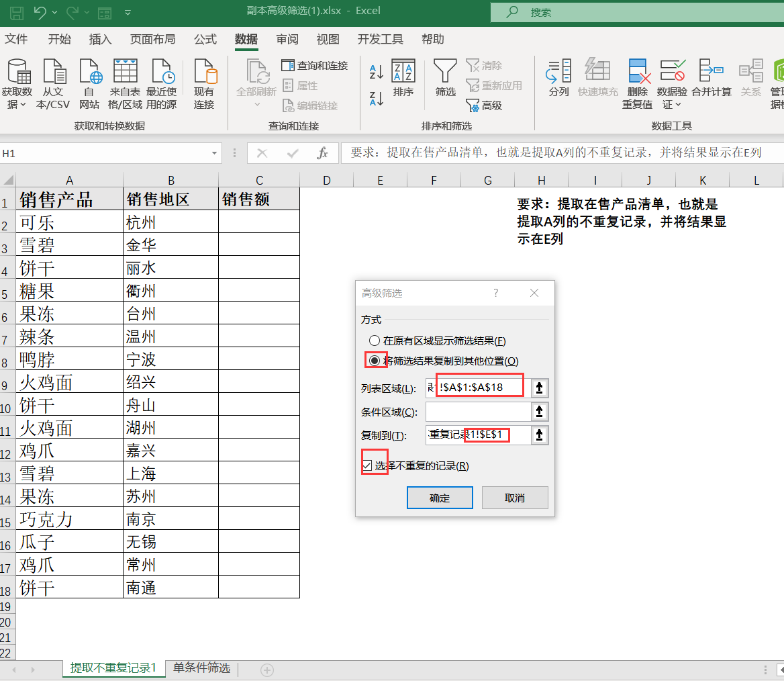Image resolution: width=784 pixels, height=681 pixels.
Task: Click cell containing 宁波
Action: (x=170, y=358)
